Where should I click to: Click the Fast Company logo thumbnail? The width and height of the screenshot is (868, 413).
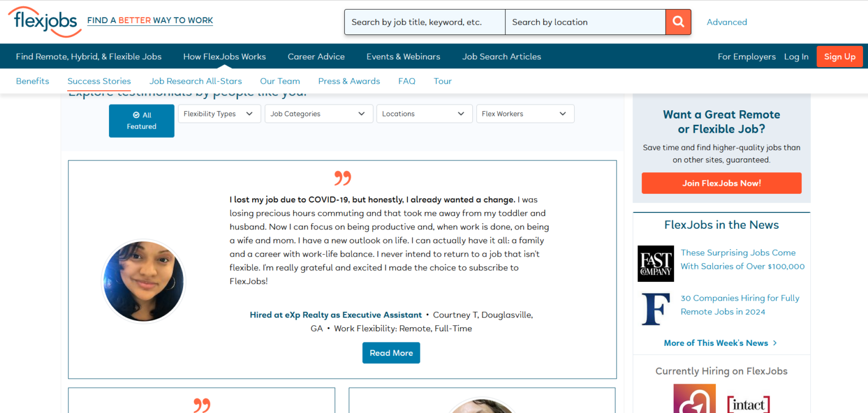(x=656, y=263)
